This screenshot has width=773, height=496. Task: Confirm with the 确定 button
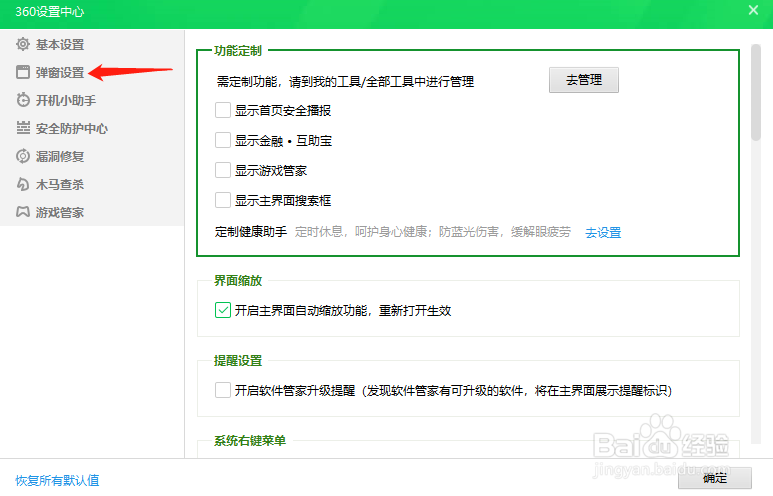pos(715,478)
